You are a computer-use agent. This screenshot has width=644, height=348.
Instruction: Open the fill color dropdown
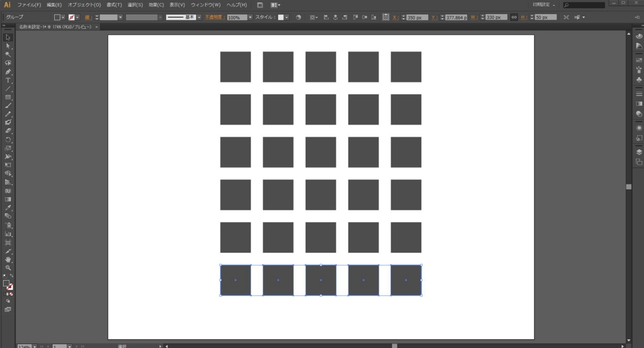pyautogui.click(x=63, y=17)
